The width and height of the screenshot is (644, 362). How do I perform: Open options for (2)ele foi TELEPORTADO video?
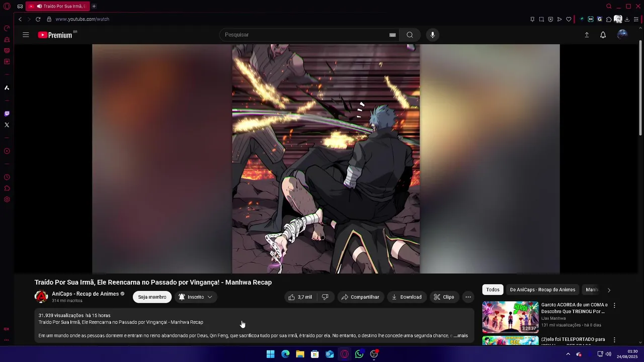(x=614, y=340)
